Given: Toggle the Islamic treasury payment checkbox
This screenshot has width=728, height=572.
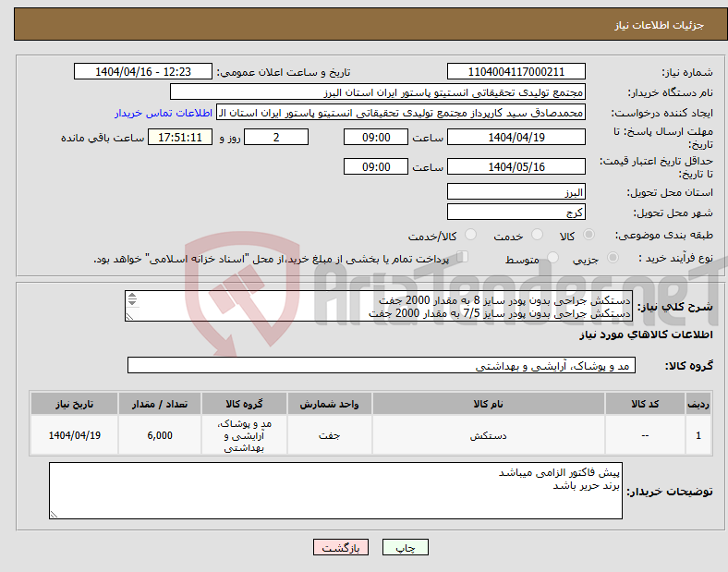Looking at the screenshot, I should click(463, 257).
